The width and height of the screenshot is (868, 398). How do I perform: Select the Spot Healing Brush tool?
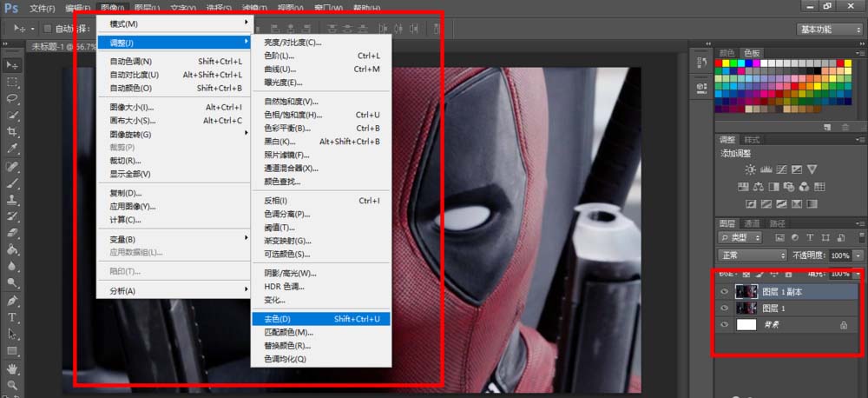click(x=11, y=166)
